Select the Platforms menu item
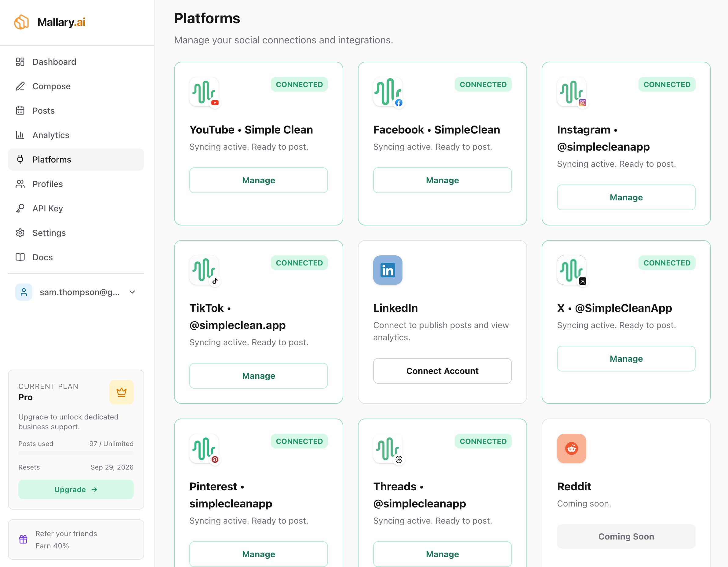Viewport: 728px width, 567px height. (76, 159)
